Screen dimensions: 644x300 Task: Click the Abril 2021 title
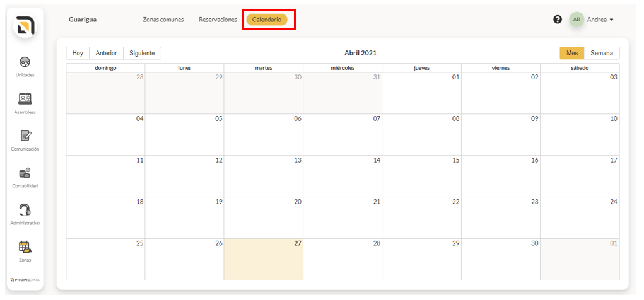[360, 53]
